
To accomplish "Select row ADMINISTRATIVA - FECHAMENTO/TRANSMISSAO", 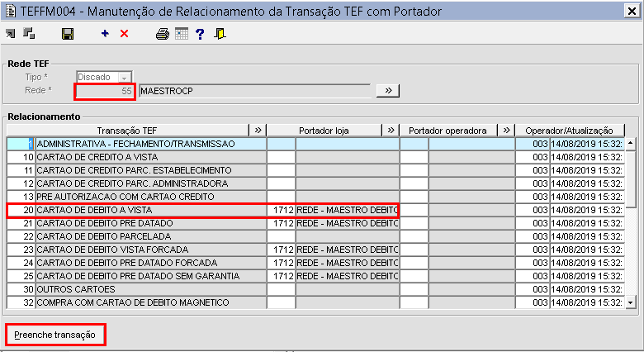I will [x=315, y=144].
